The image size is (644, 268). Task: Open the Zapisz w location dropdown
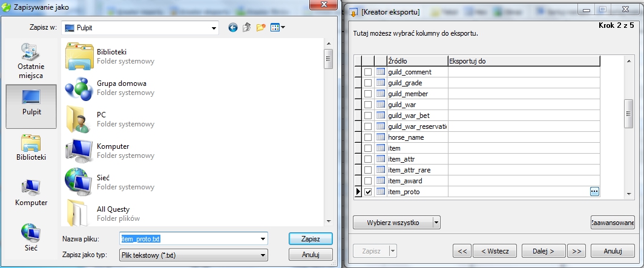click(x=214, y=28)
